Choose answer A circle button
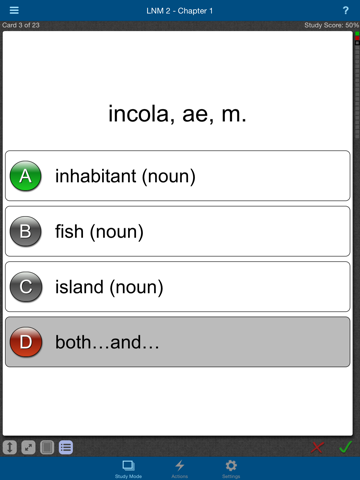 click(x=26, y=176)
